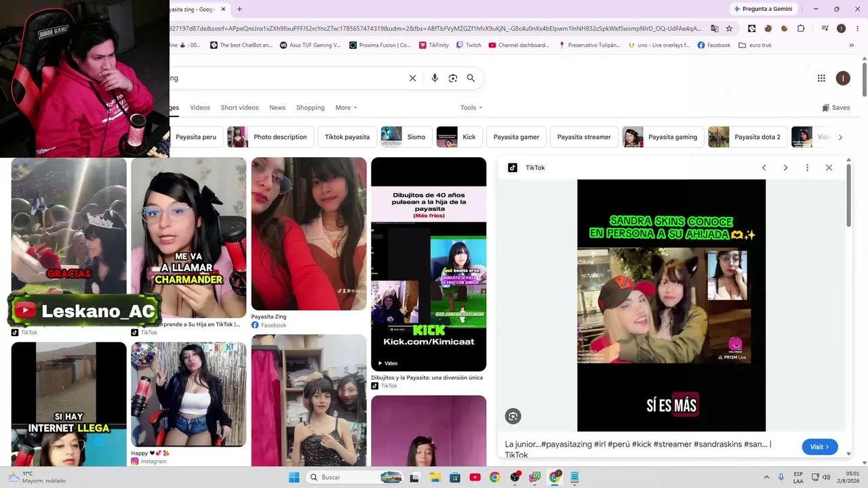Expand the hidden bookmarks overflow
This screenshot has width=868, height=488.
click(x=851, y=45)
